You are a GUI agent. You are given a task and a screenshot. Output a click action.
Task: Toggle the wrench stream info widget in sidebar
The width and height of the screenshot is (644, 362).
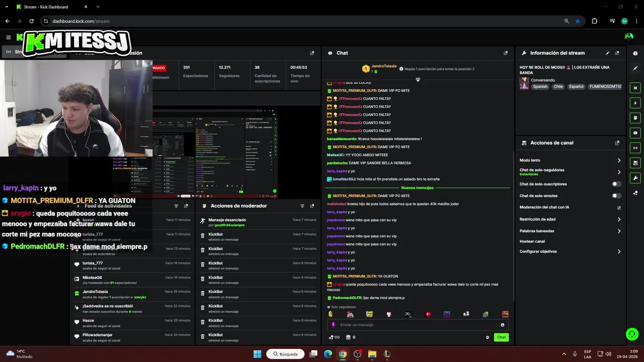point(635,178)
